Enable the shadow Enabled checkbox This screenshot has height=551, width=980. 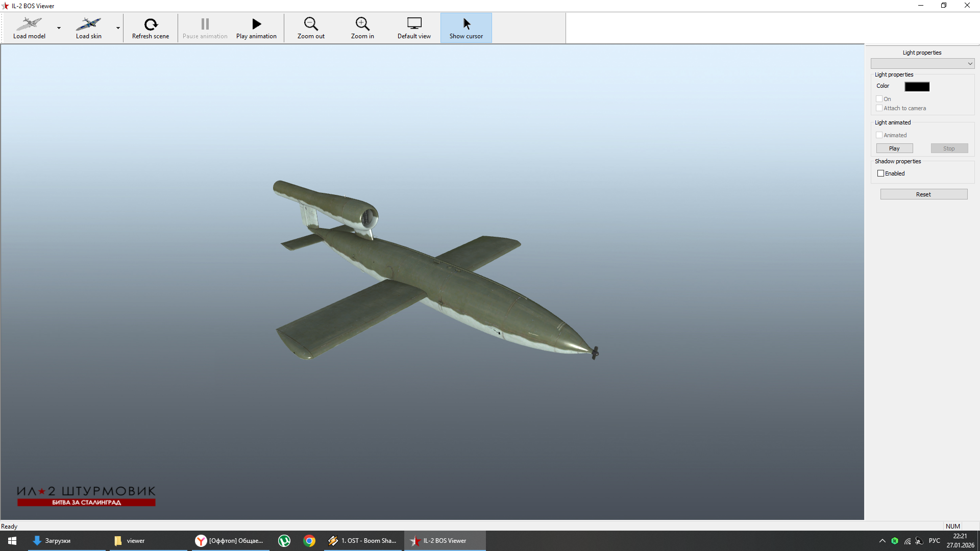pos(881,173)
